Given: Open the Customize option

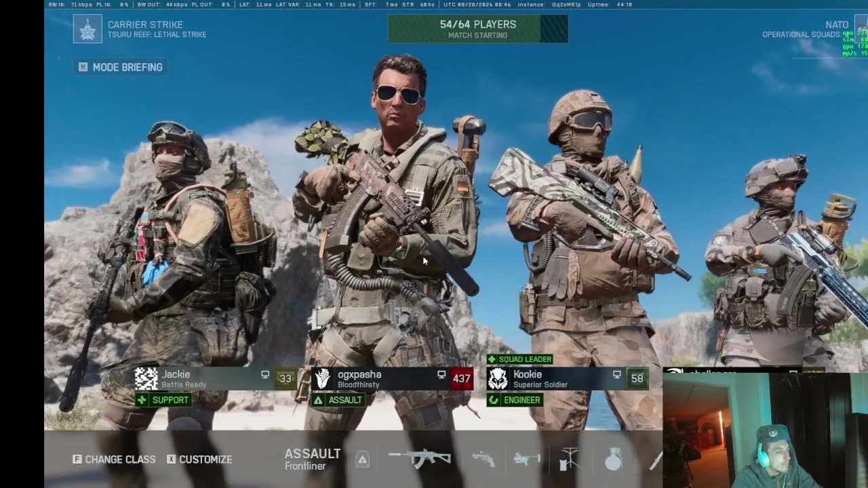Looking at the screenshot, I should coord(199,460).
